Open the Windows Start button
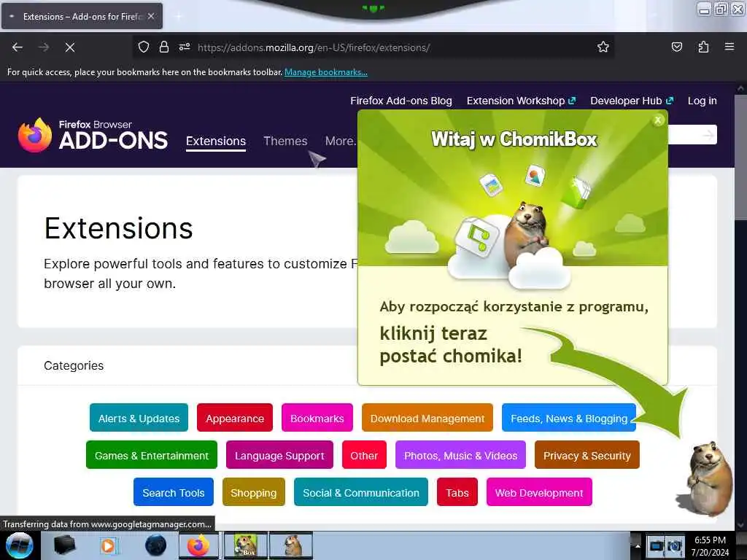Image resolution: width=747 pixels, height=560 pixels. point(20,545)
